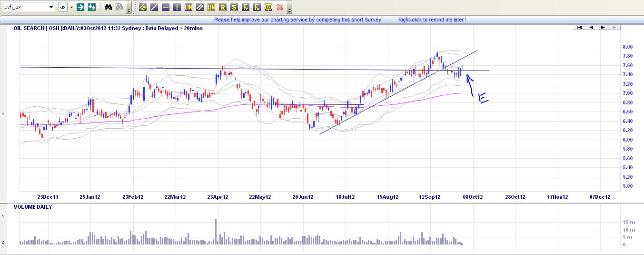
Task: Open the osh_ax symbol combo box
Action: coord(29,7)
